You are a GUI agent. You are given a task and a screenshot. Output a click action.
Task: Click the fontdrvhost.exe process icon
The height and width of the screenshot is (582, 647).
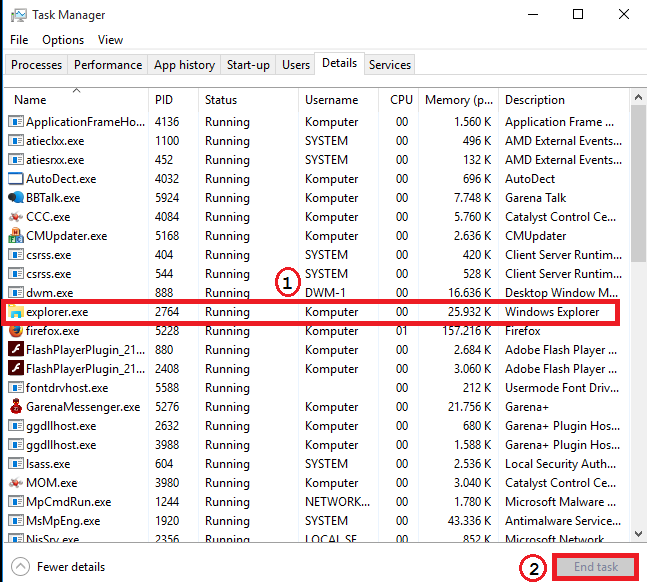pyautogui.click(x=16, y=388)
